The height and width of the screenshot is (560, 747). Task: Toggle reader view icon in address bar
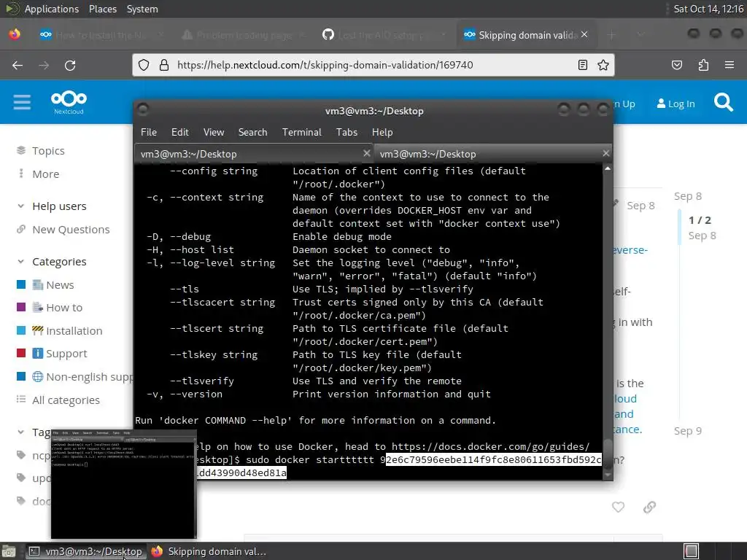pyautogui.click(x=583, y=65)
